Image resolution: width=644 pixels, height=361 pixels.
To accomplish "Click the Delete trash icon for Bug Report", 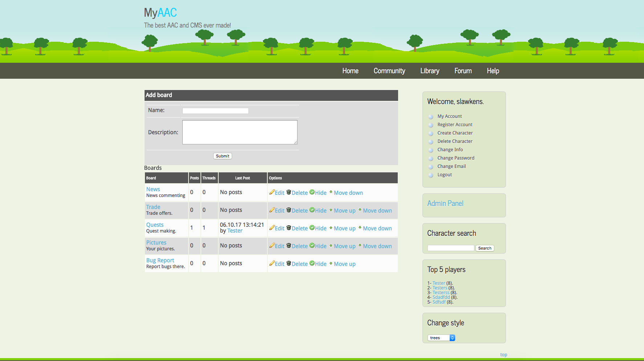I will pos(289,264).
